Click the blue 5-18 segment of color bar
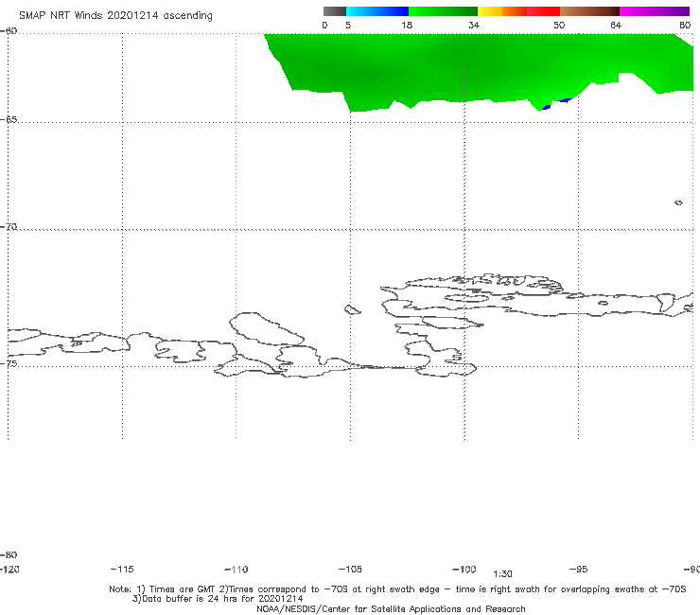 tap(377, 11)
